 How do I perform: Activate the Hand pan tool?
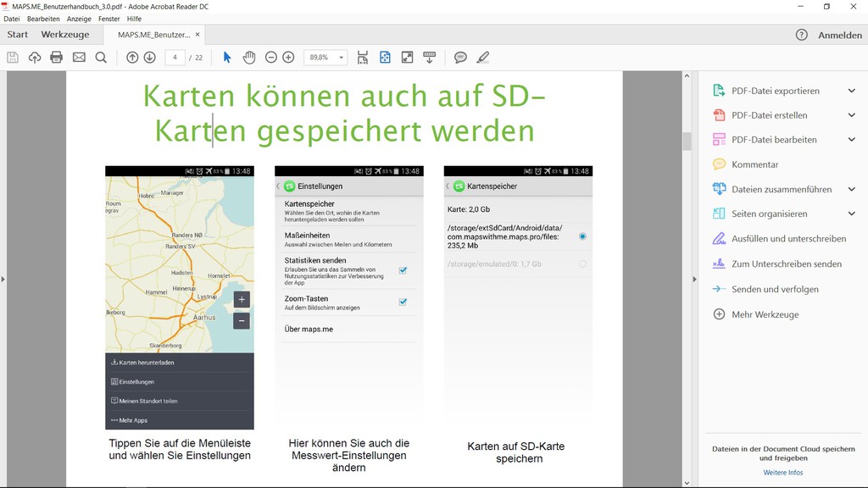(249, 57)
